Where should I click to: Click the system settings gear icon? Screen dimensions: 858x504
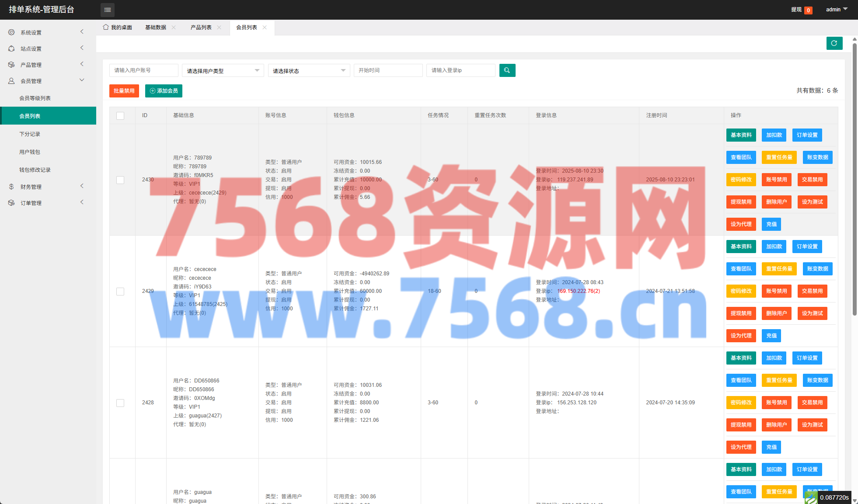[11, 32]
